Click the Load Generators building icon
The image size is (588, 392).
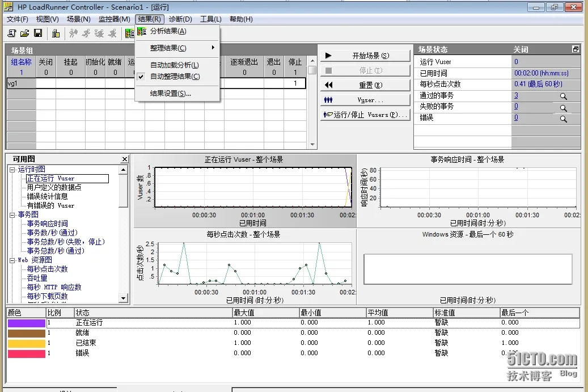(x=56, y=33)
